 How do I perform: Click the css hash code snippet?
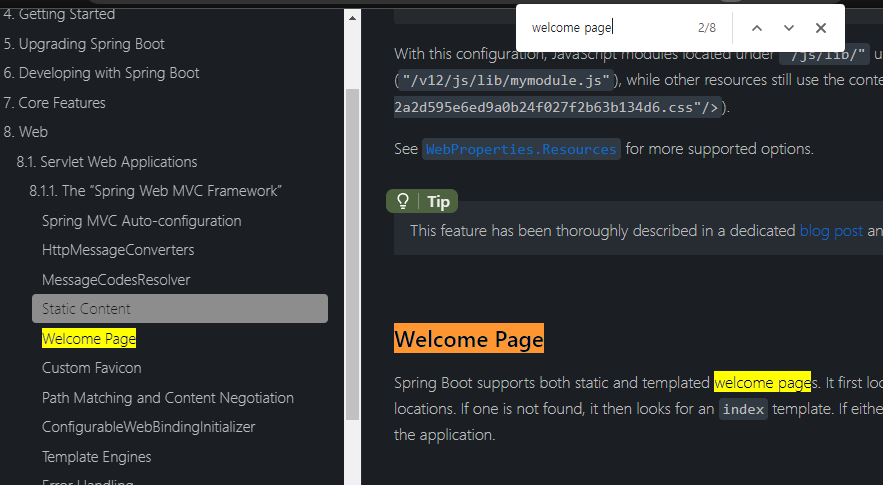tap(558, 107)
